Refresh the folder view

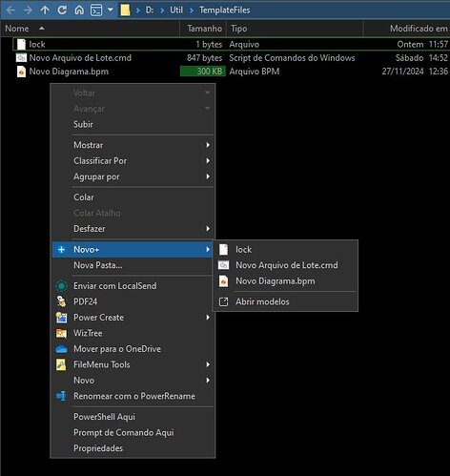tap(62, 10)
